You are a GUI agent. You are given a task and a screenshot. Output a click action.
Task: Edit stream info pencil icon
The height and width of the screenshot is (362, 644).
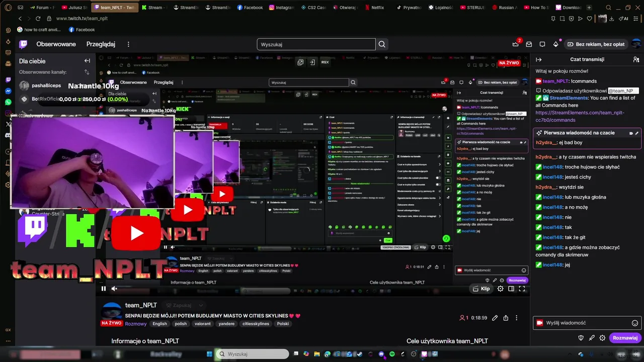click(495, 318)
